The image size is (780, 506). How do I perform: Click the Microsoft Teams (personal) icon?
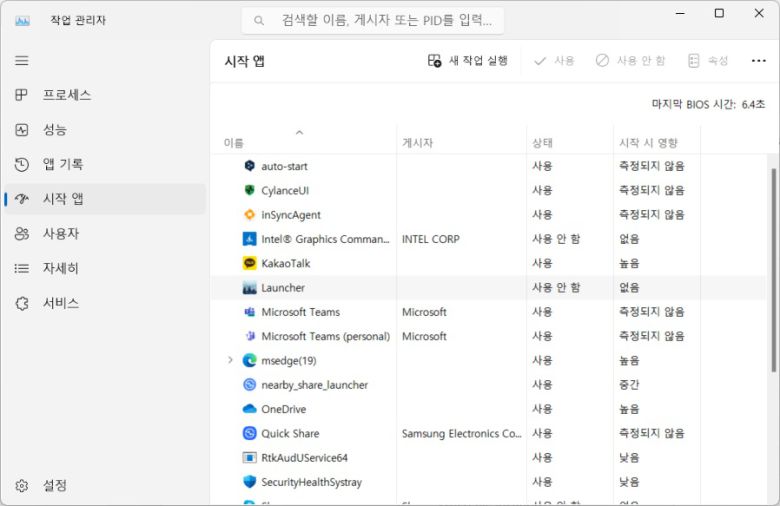tap(250, 336)
